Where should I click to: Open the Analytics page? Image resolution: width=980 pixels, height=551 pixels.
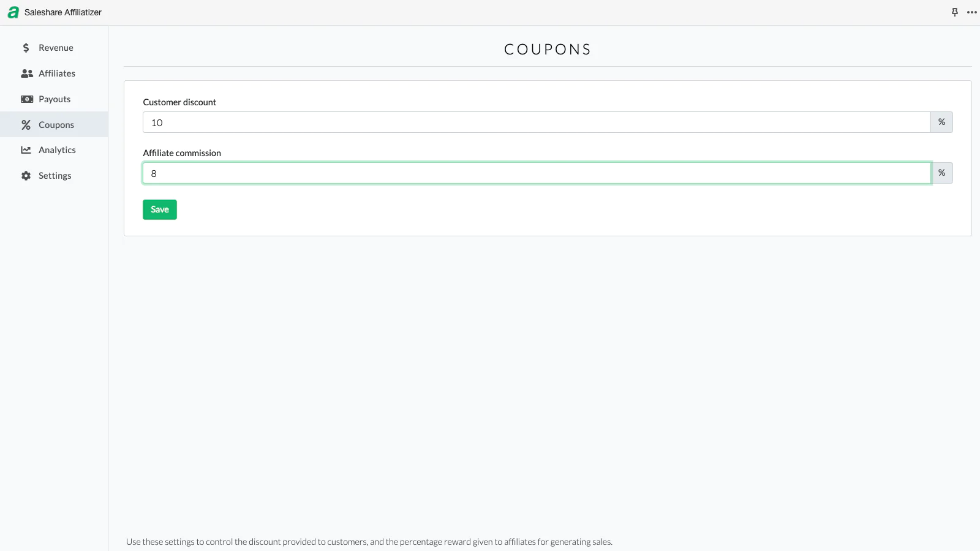pyautogui.click(x=57, y=150)
